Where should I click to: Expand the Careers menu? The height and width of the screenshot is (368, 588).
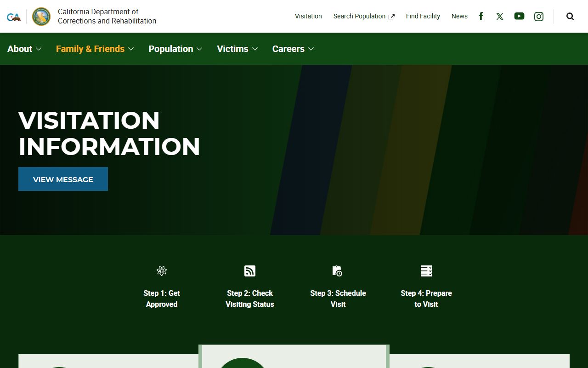click(293, 49)
